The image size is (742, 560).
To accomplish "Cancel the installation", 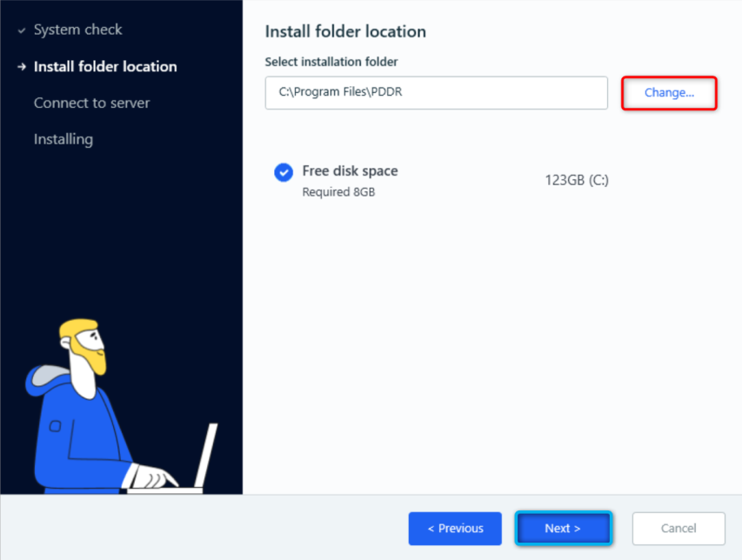I will (x=678, y=529).
